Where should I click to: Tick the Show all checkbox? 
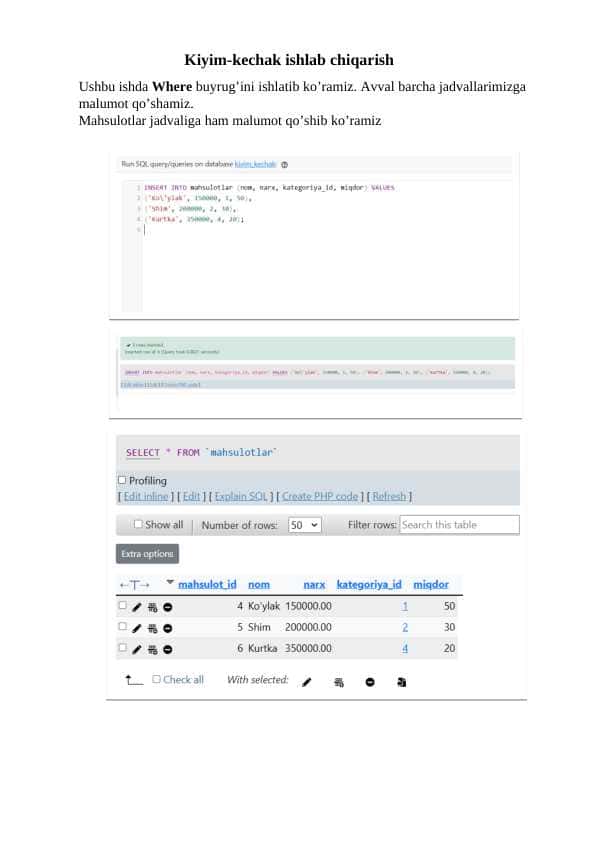(139, 524)
